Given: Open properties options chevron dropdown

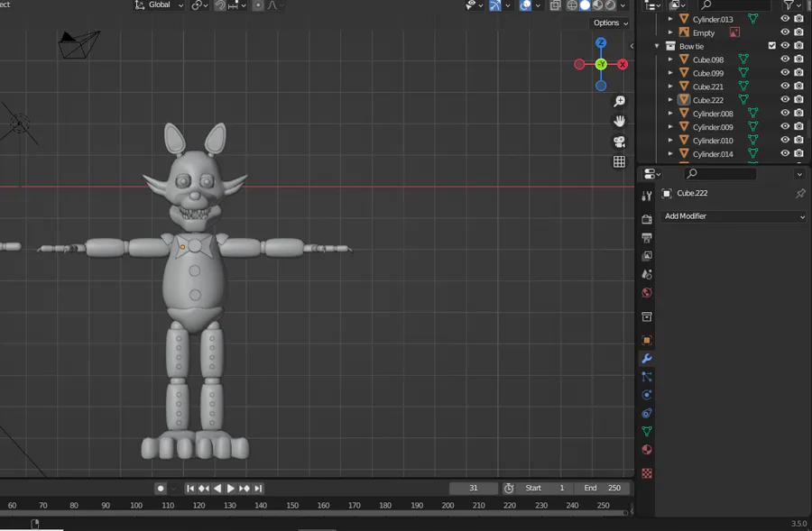Looking at the screenshot, I should [x=799, y=174].
